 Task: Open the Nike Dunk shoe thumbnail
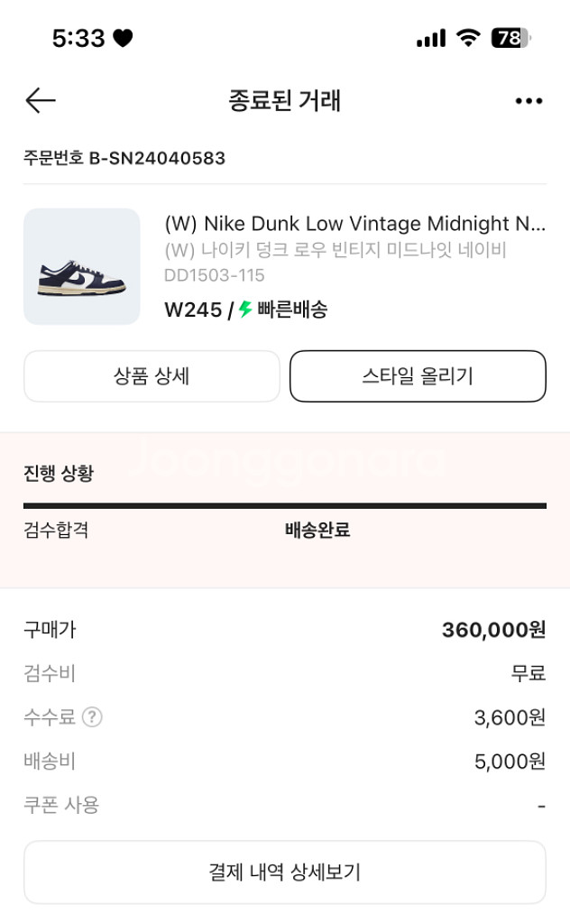82,266
